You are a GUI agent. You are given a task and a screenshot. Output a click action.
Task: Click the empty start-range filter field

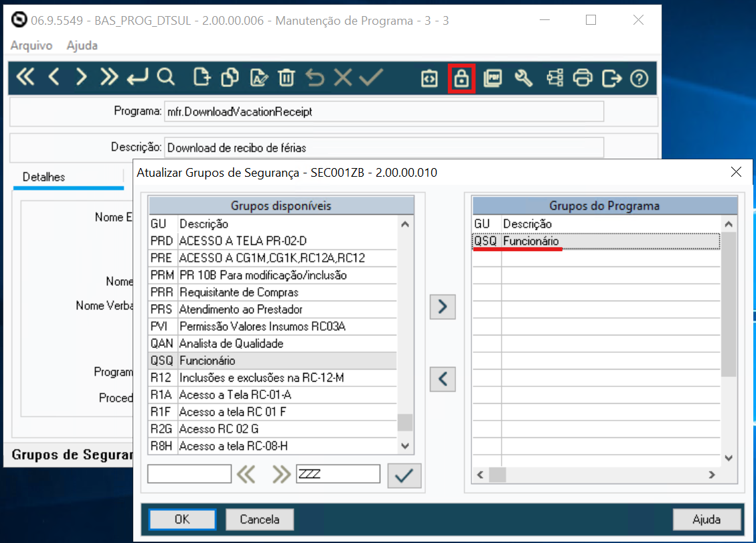[x=190, y=473]
